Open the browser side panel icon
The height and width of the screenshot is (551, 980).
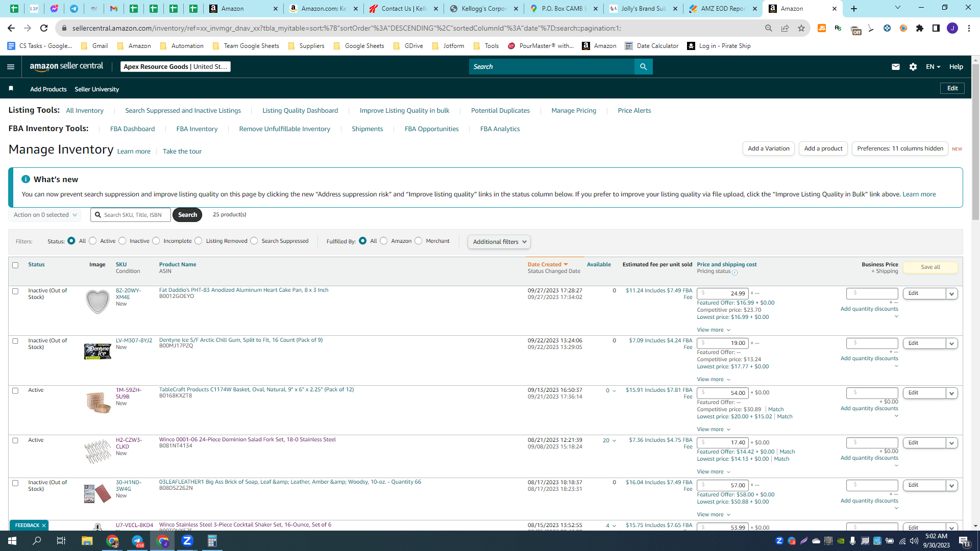click(x=936, y=28)
